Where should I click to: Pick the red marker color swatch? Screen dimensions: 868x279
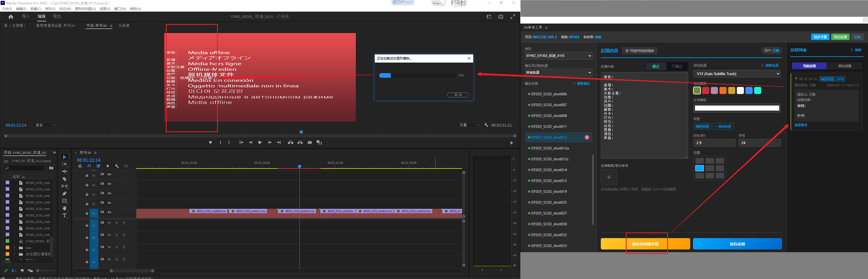(706, 91)
